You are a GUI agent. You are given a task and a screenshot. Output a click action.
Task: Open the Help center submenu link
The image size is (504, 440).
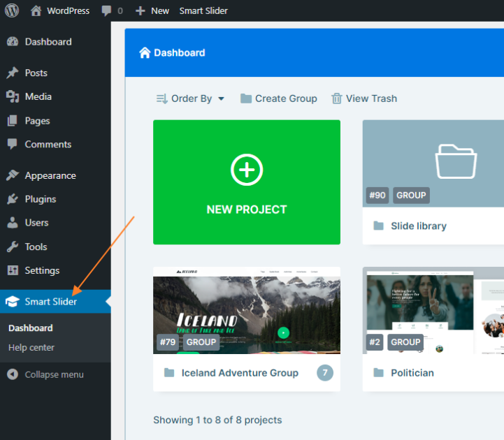click(x=31, y=348)
